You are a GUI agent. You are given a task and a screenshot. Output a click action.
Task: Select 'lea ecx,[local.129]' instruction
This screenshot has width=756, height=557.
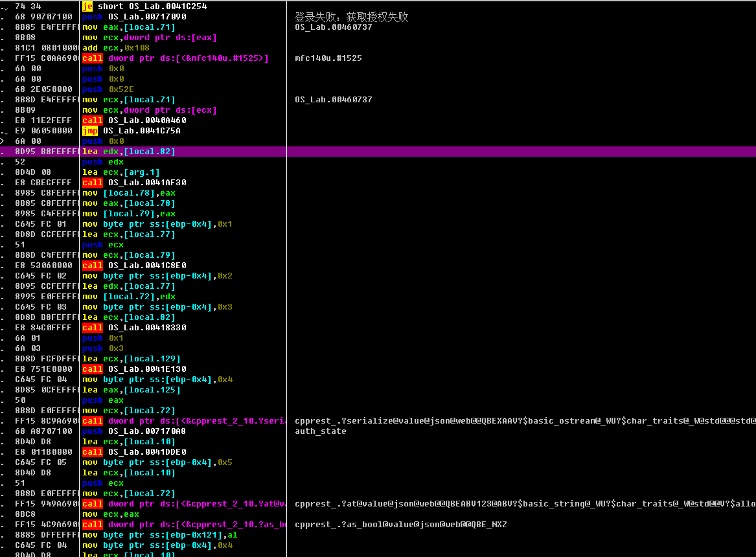coord(132,359)
